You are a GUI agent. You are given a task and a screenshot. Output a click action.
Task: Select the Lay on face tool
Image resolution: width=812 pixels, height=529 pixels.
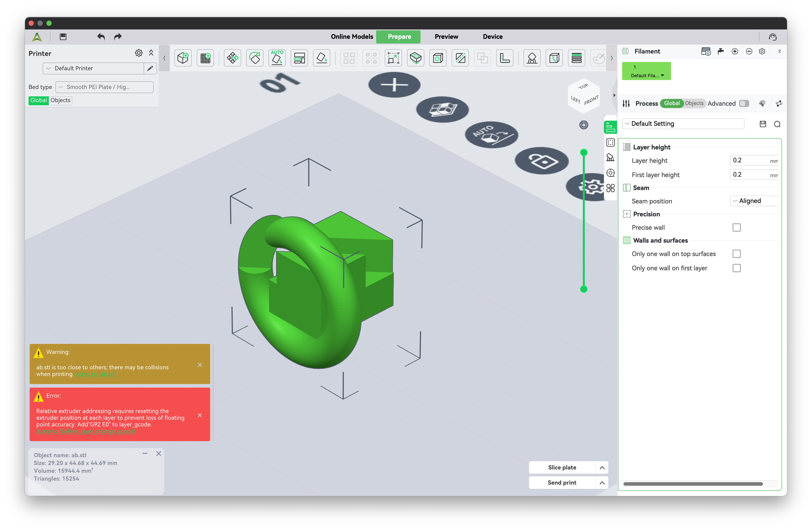322,58
